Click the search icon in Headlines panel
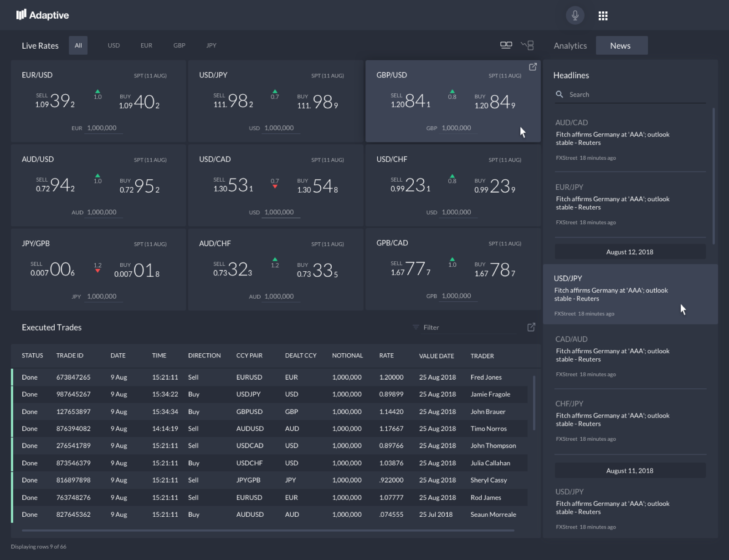Screen dimensions: 729x560 (560, 94)
